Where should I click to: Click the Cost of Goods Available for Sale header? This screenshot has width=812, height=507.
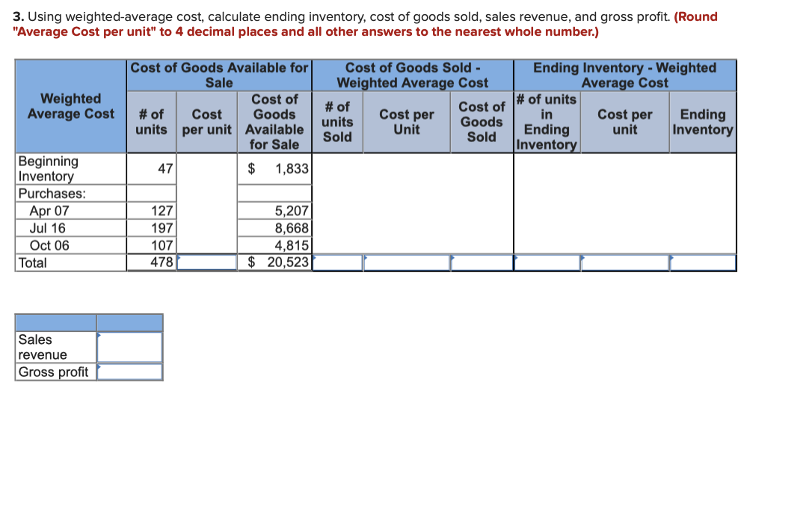coord(219,74)
